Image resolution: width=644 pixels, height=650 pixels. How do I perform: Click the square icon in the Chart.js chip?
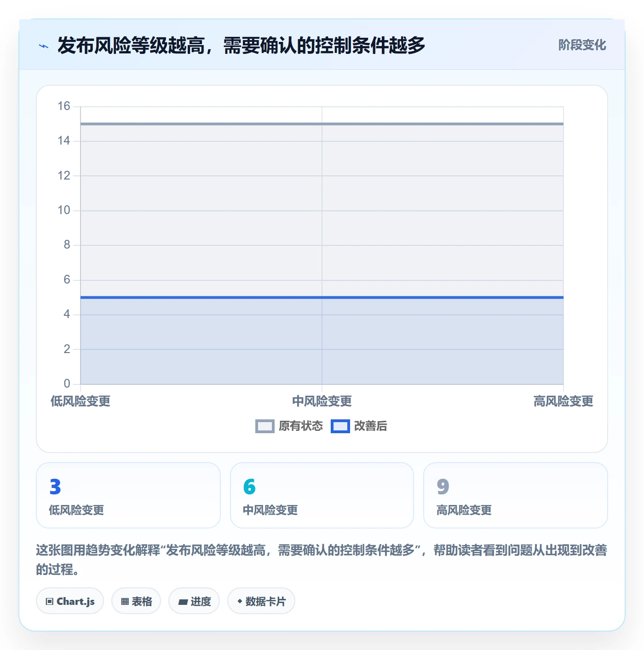tap(50, 602)
